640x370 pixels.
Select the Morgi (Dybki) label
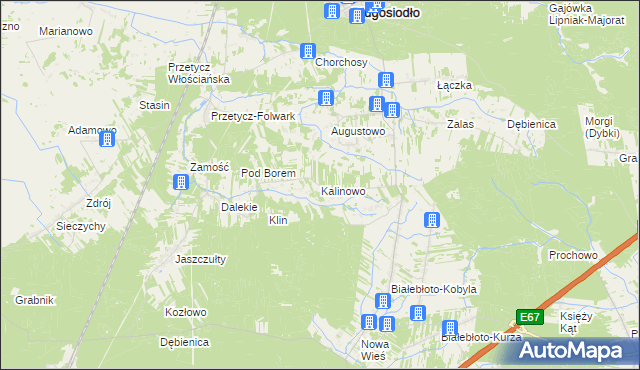[602, 127]
